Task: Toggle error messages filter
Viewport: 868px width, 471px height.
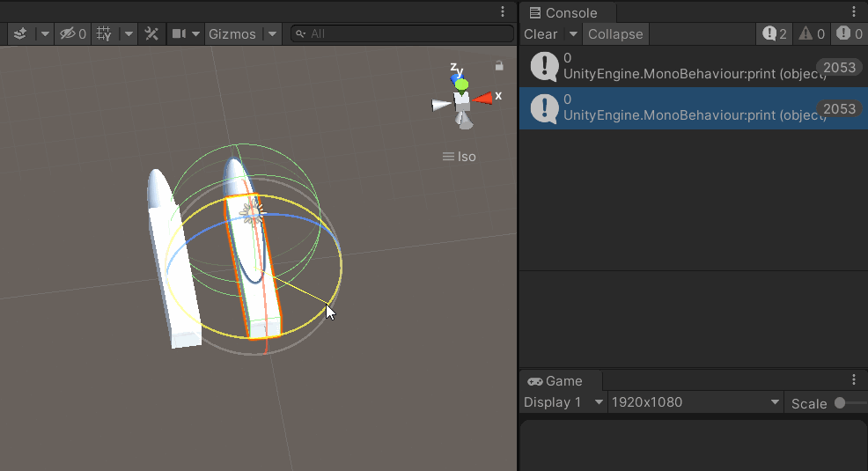Action: [850, 33]
